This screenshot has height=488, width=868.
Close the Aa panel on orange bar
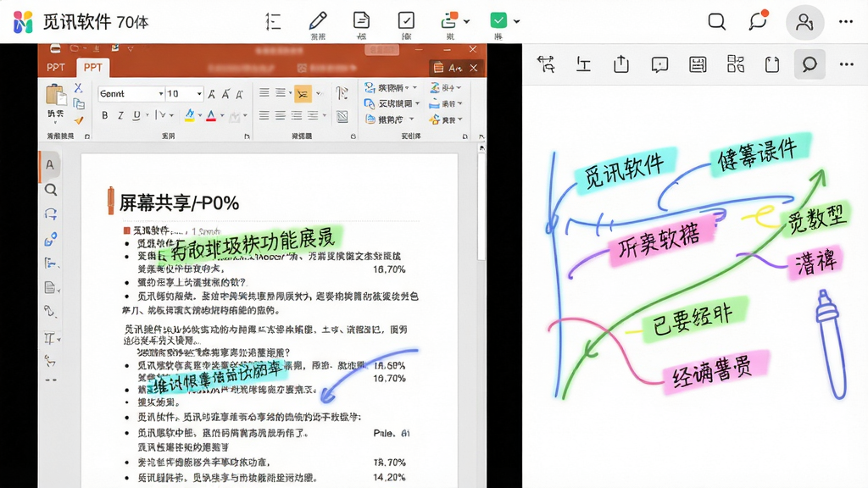click(x=474, y=68)
